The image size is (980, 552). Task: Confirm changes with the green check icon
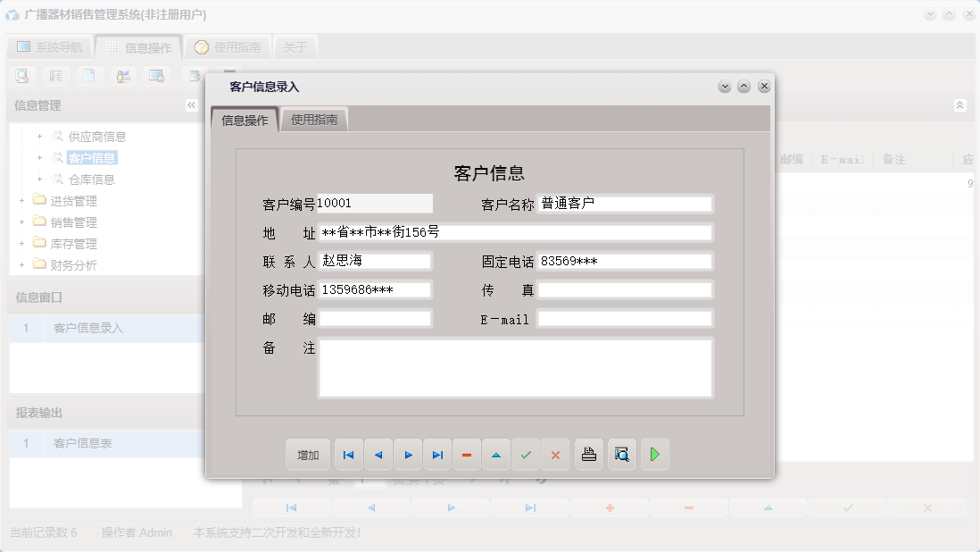526,455
